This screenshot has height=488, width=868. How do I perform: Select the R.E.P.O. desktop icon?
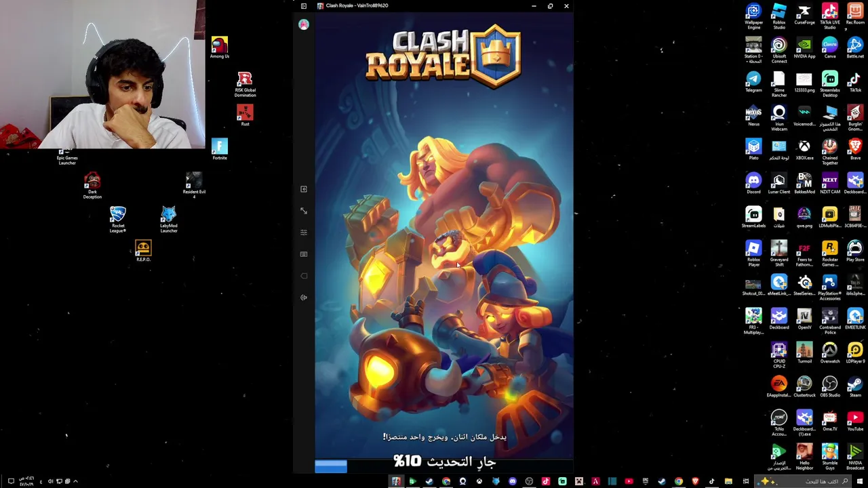coord(143,251)
